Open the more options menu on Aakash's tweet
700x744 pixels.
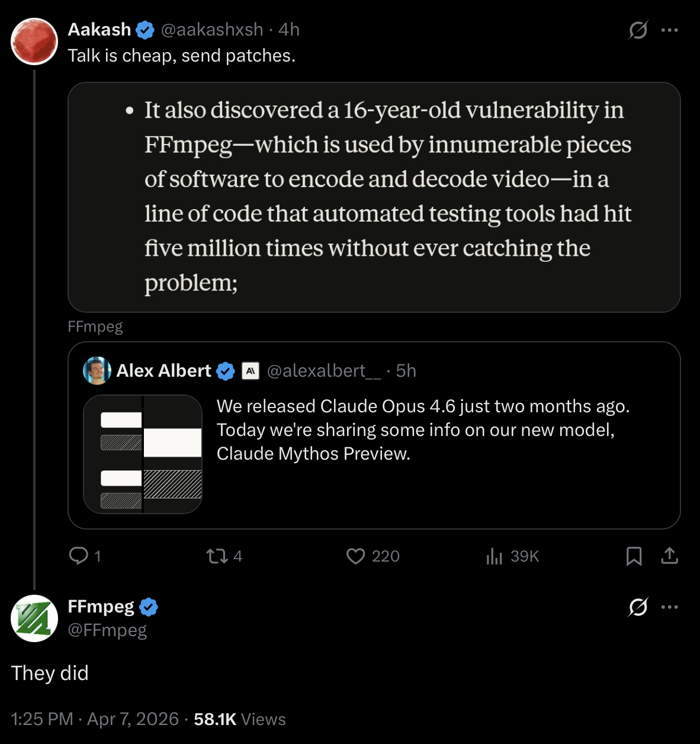669,30
